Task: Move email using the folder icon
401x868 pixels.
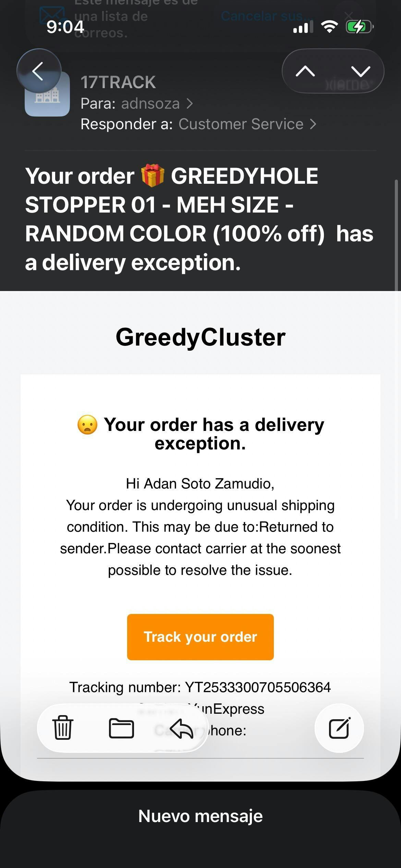Action: (121, 728)
